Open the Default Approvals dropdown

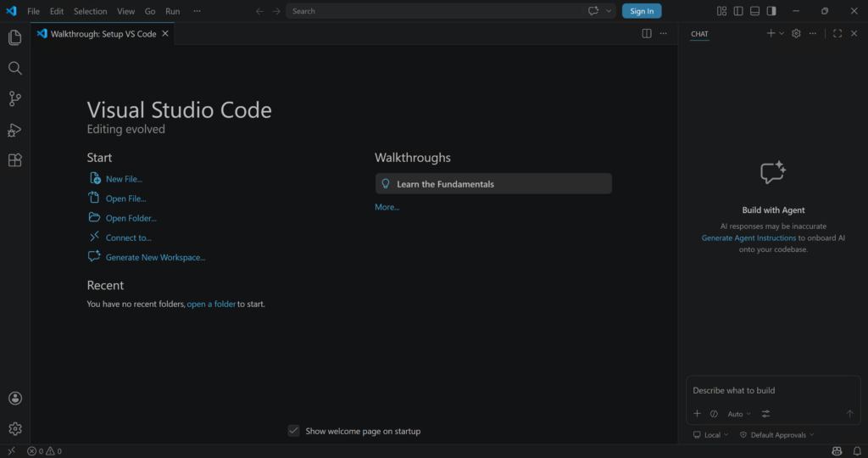point(777,435)
